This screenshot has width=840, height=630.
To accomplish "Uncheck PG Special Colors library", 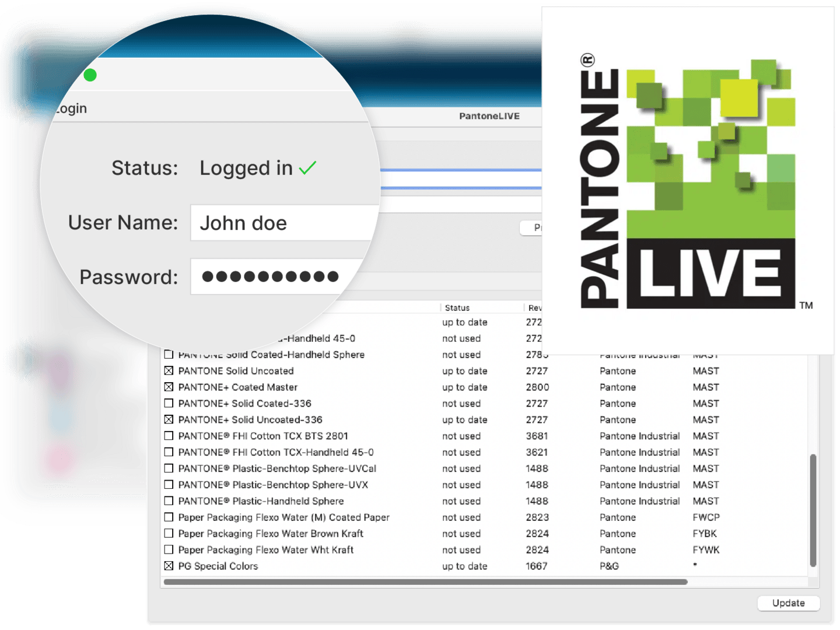I will [x=169, y=566].
